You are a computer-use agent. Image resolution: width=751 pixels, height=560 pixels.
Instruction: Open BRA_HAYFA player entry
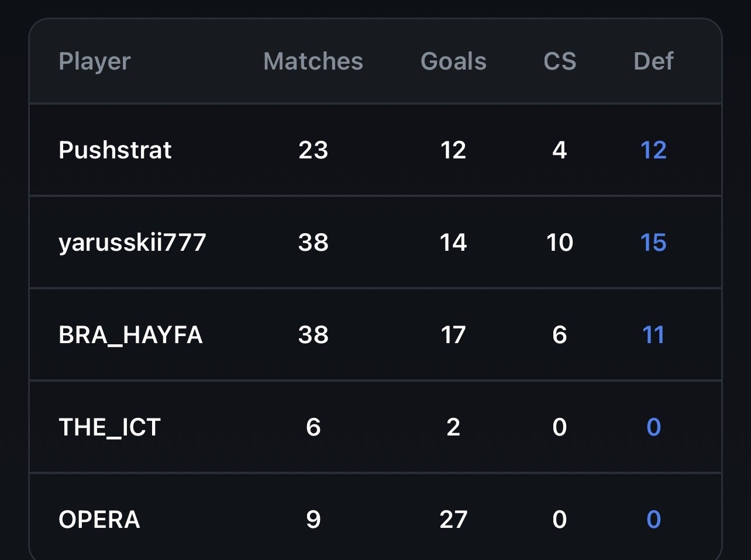pos(130,335)
